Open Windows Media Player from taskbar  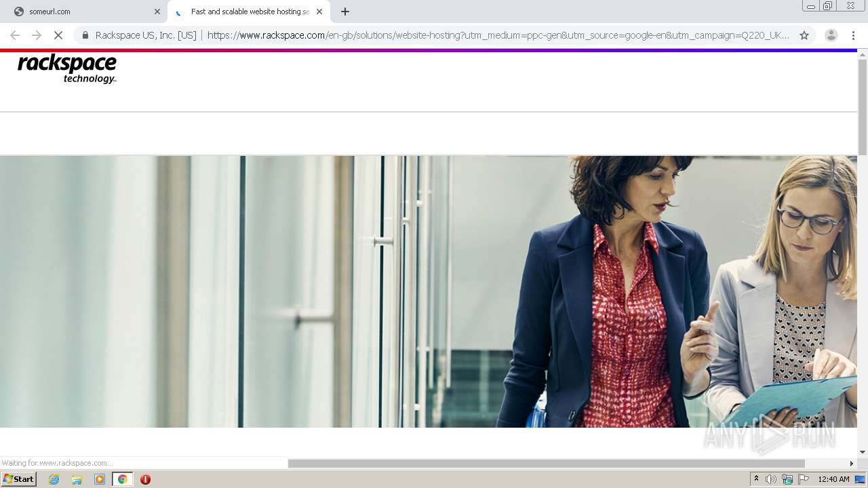tap(100, 479)
